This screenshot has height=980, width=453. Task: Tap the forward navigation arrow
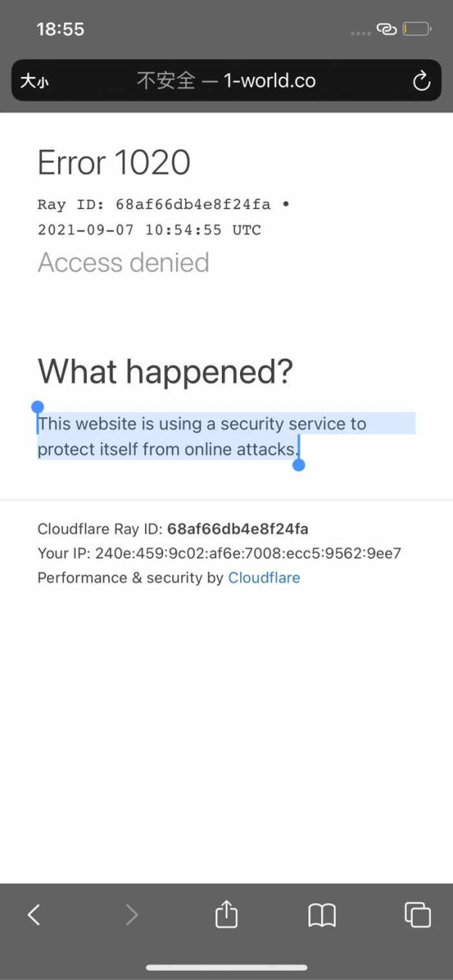131,914
